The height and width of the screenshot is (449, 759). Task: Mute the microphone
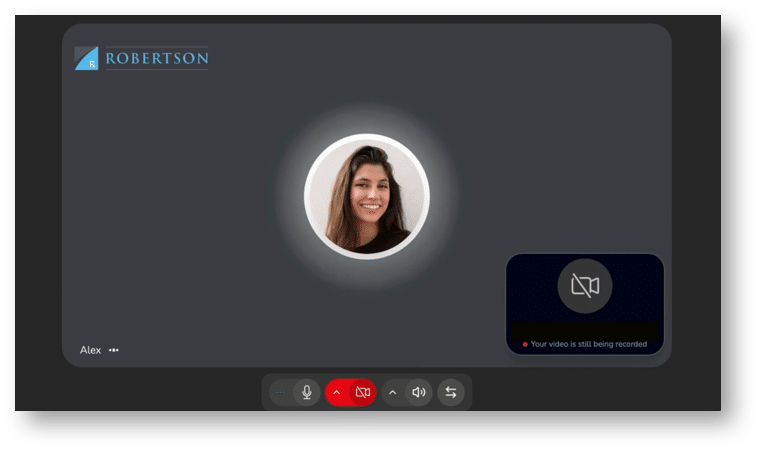[x=306, y=392]
